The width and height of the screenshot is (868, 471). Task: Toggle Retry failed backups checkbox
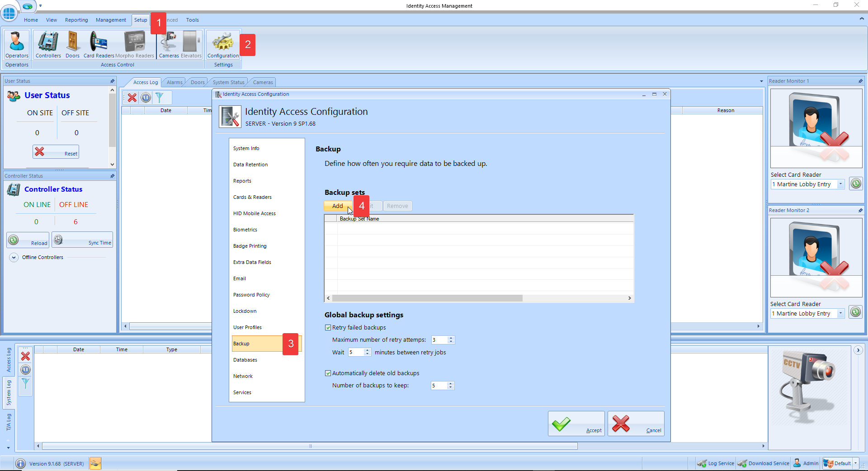328,328
